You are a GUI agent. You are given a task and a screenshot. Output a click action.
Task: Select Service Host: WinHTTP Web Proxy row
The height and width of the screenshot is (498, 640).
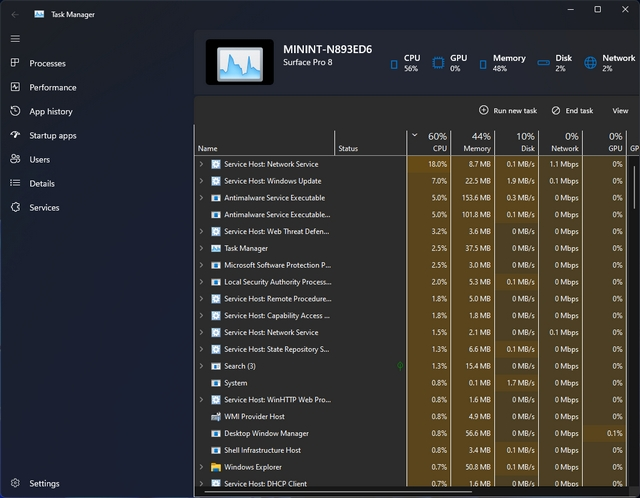point(411,400)
